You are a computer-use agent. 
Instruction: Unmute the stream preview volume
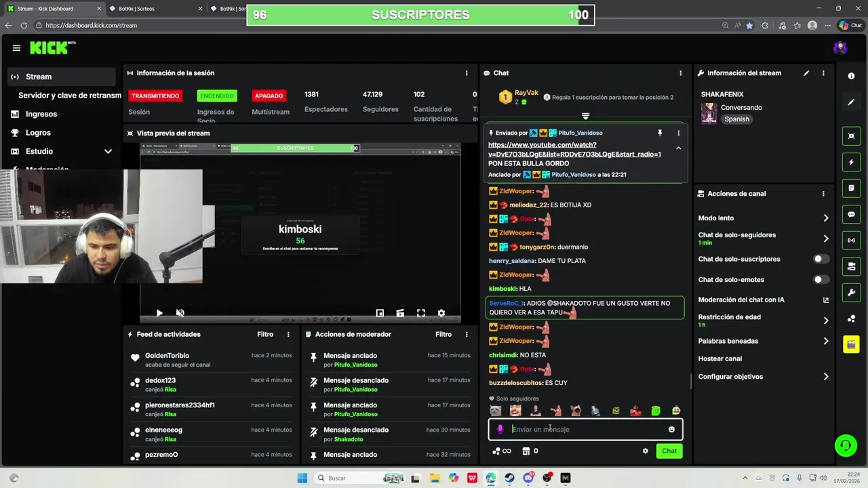[x=180, y=313]
